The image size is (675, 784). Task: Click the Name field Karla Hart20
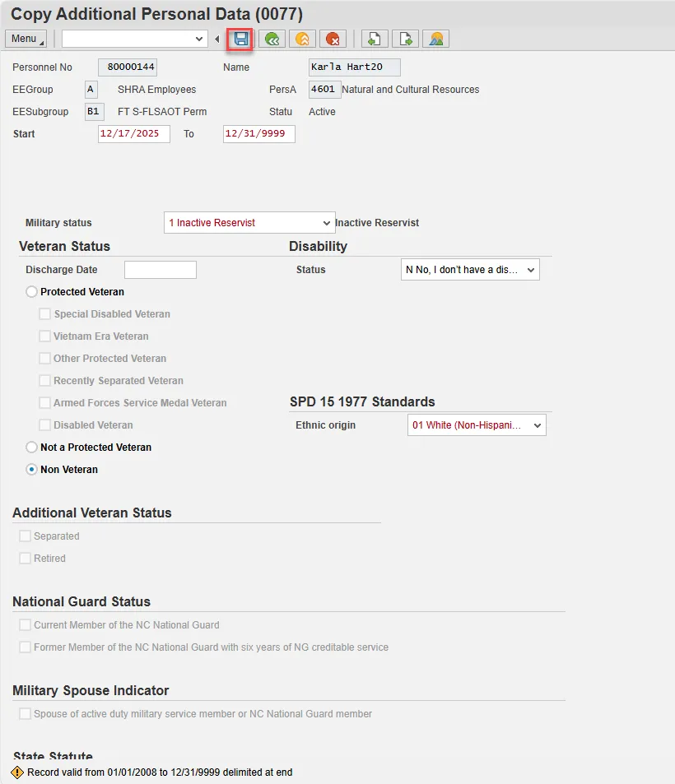click(354, 67)
